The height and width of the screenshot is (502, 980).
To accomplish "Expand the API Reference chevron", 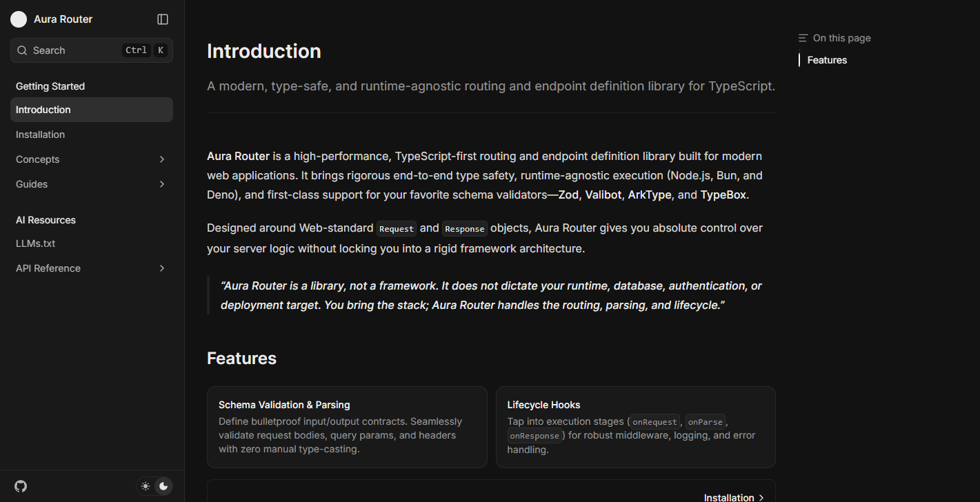I will click(162, 268).
